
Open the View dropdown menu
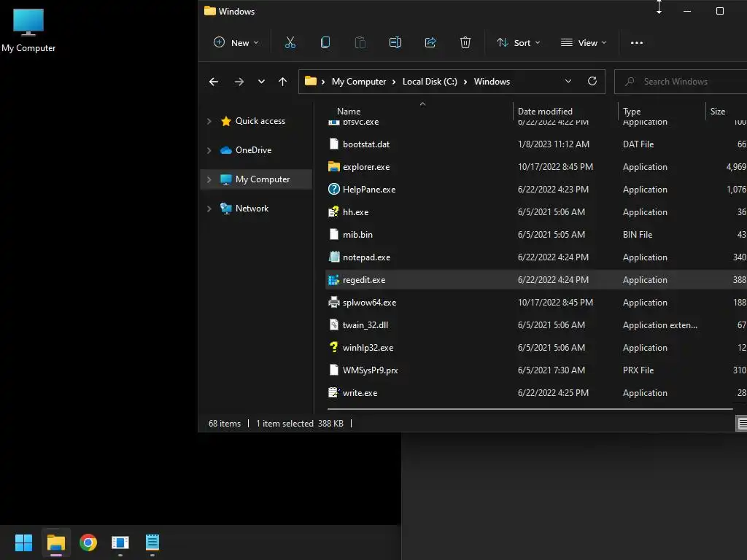click(584, 42)
